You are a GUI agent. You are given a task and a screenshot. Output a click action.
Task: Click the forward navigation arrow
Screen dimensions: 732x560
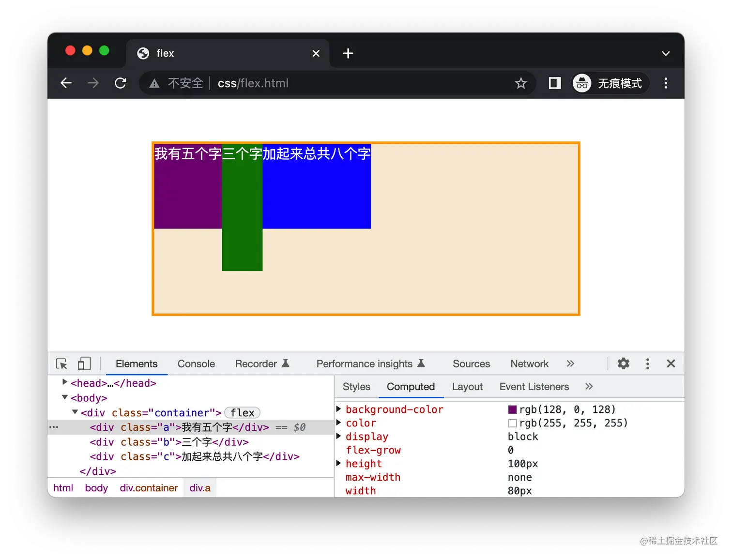click(x=93, y=83)
